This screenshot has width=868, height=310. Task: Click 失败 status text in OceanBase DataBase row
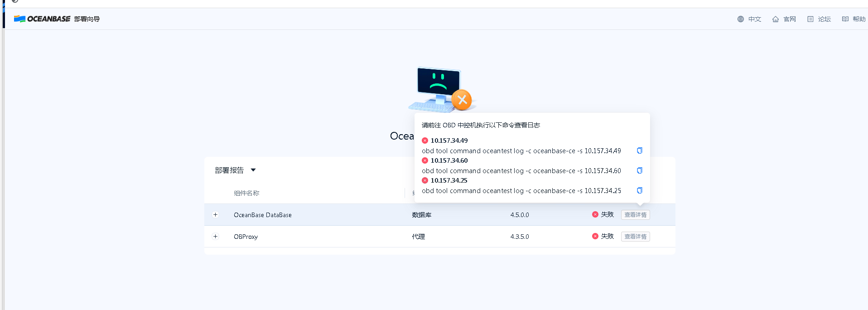(x=607, y=214)
